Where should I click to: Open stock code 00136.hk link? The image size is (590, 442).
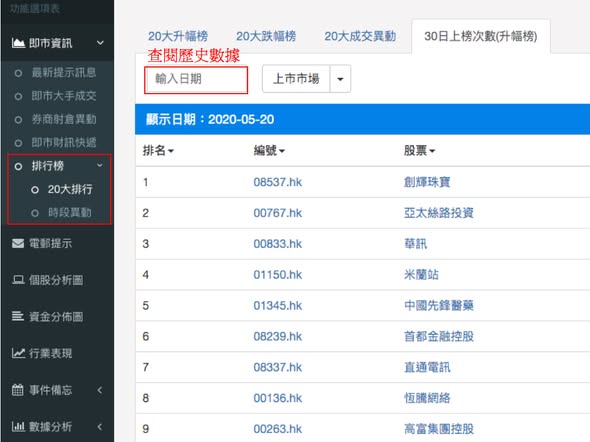pyautogui.click(x=278, y=398)
